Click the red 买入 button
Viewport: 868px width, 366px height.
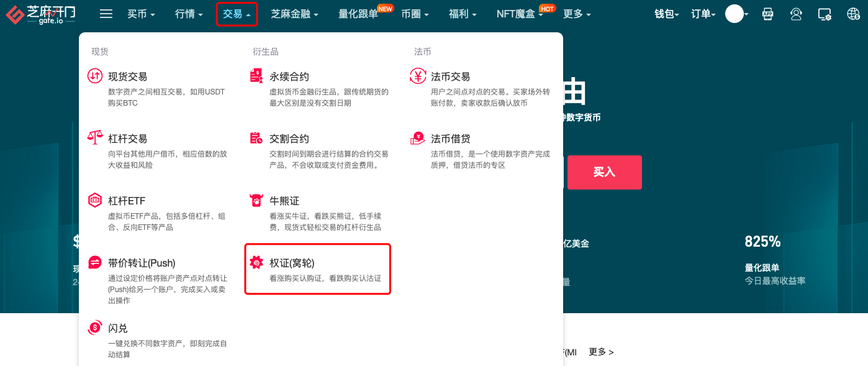(x=605, y=172)
